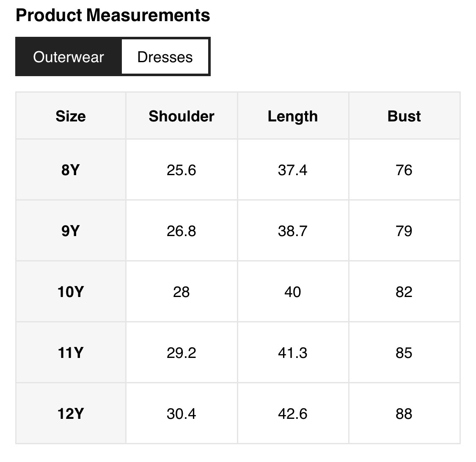Screen dimensions: 476x462
Task: Click the 76 bust value for 8Y
Action: click(x=404, y=170)
